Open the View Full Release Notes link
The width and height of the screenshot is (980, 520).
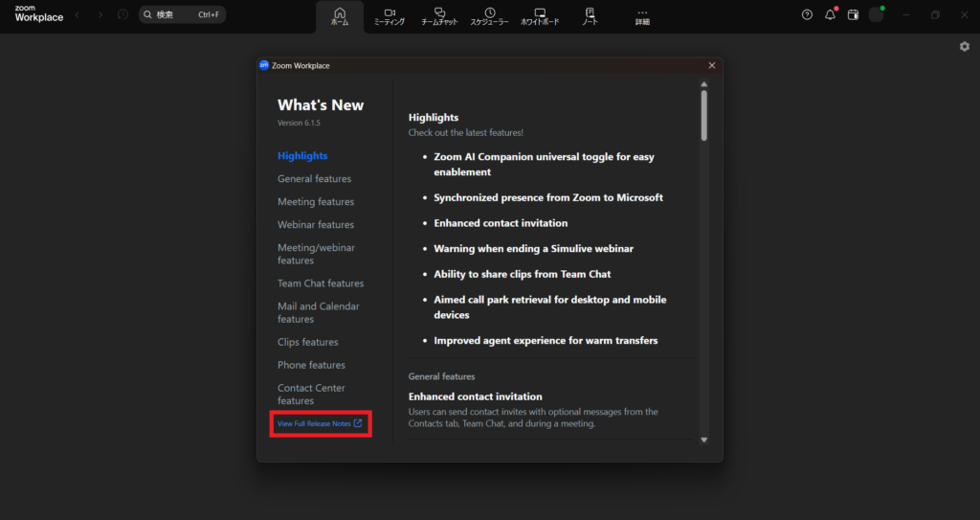point(320,423)
